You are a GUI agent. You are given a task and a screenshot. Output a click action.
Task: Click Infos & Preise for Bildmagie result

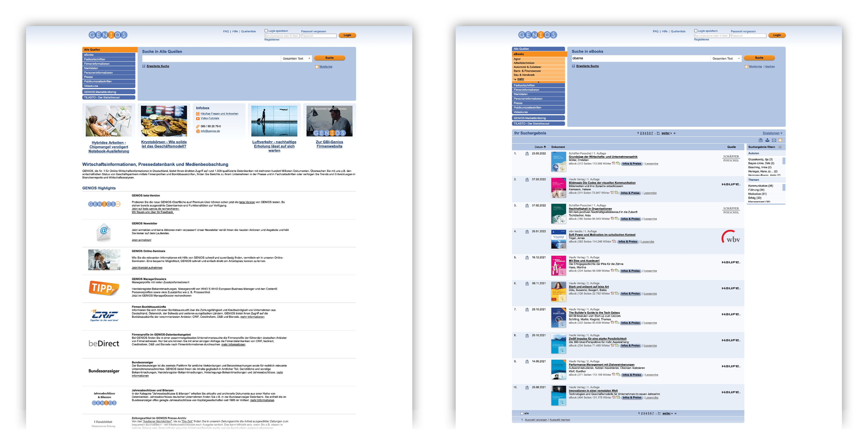(x=630, y=193)
